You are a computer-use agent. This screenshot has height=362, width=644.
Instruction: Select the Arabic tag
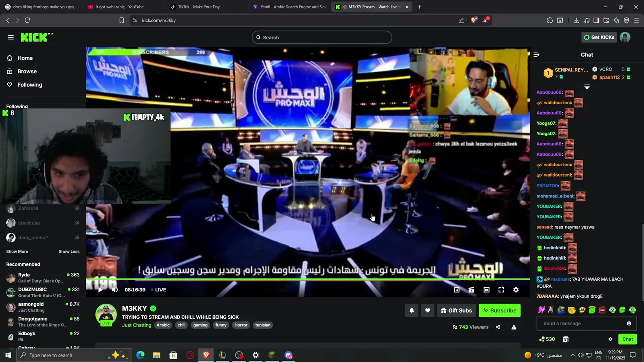[x=163, y=325]
